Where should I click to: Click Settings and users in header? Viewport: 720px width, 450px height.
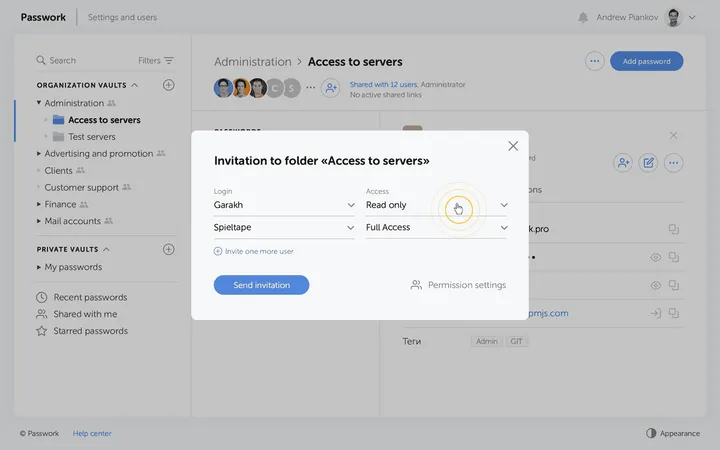(x=122, y=17)
